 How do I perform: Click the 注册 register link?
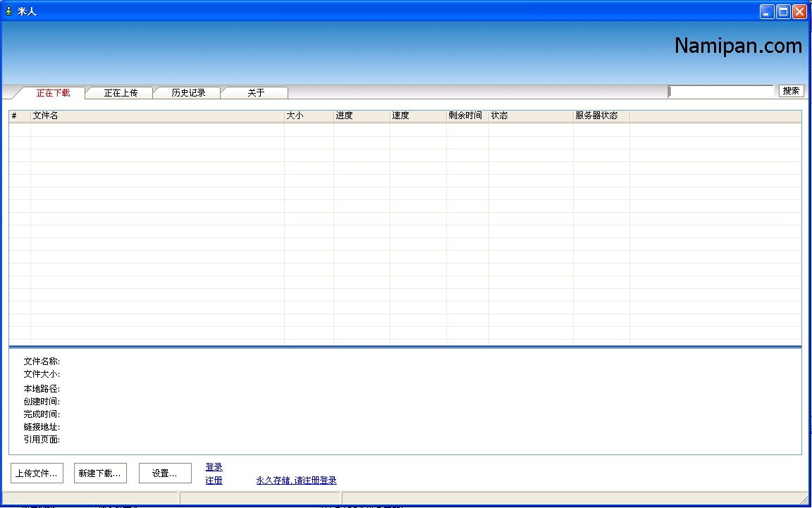[x=214, y=481]
